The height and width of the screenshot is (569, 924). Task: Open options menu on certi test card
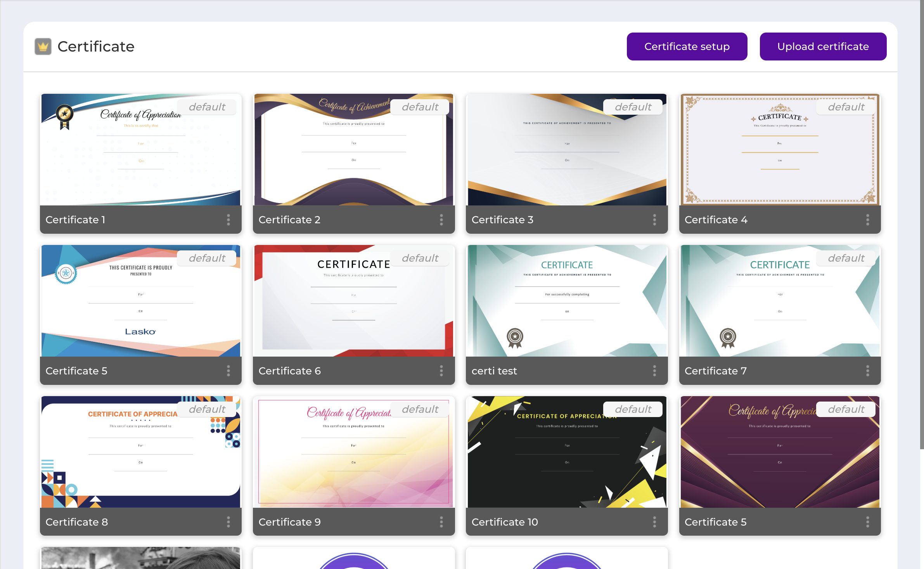point(654,371)
